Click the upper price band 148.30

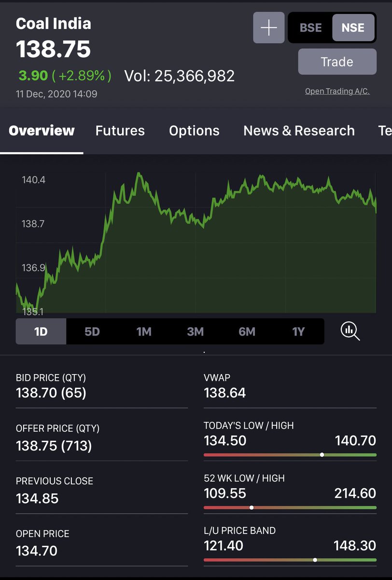point(355,546)
